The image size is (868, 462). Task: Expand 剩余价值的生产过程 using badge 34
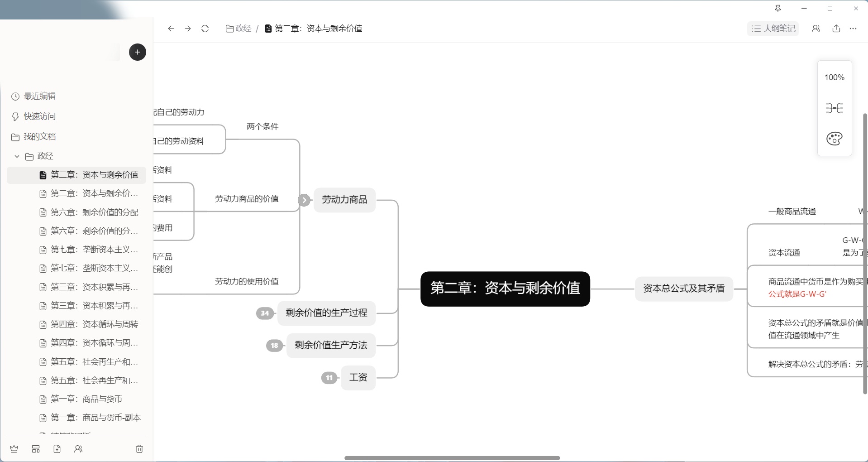(265, 313)
